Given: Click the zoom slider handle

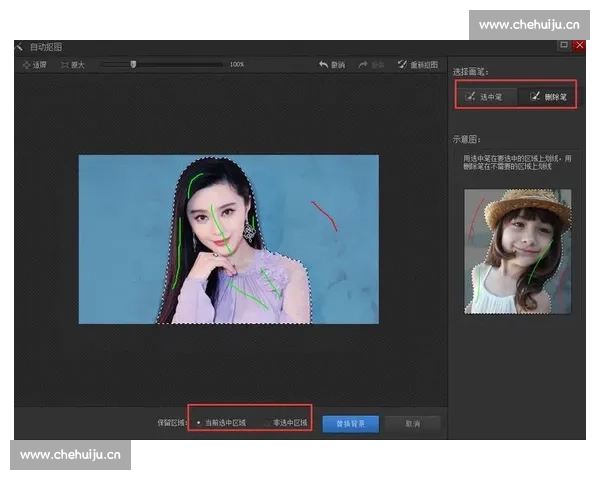Looking at the screenshot, I should pos(133,64).
